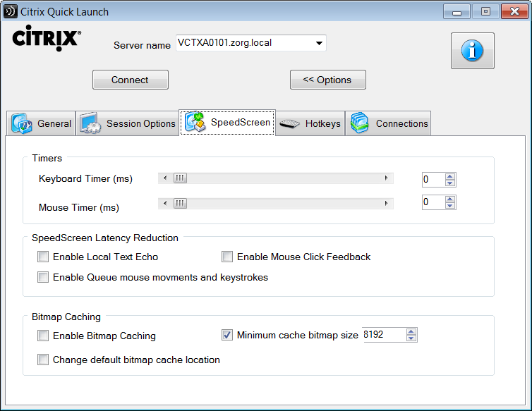Click the minimum cache bitmap size field
Image resolution: width=532 pixels, height=411 pixels.
(x=382, y=335)
